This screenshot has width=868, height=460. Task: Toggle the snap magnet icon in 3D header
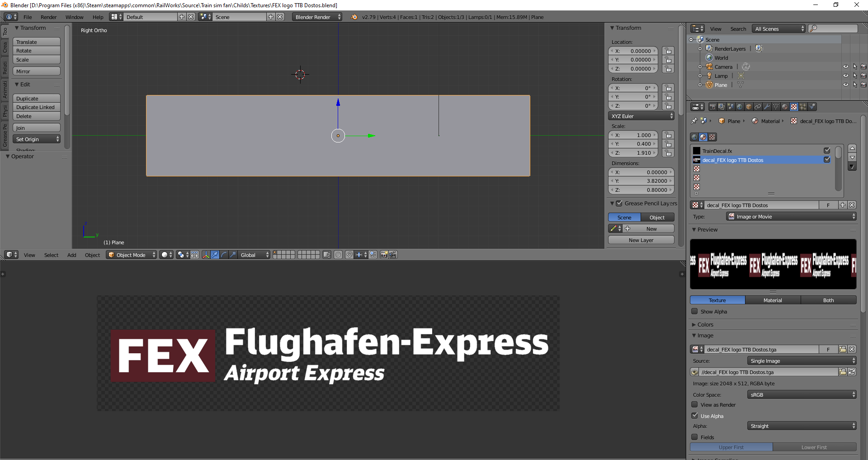coord(349,255)
